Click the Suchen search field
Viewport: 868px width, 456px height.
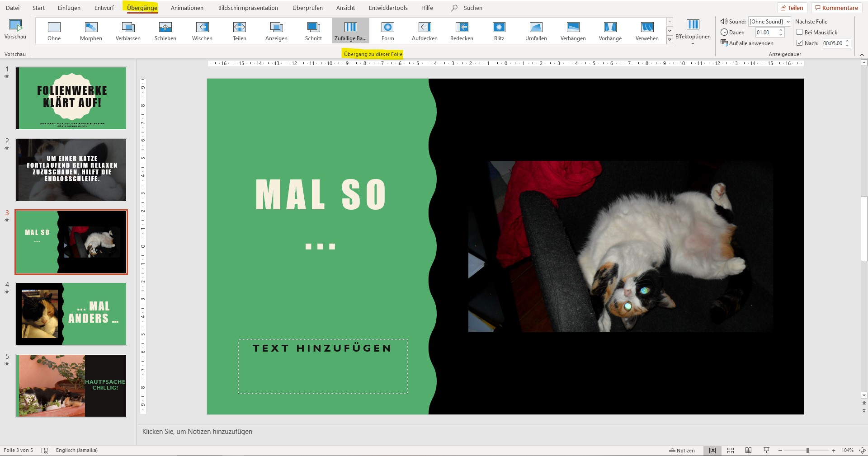[x=473, y=8]
